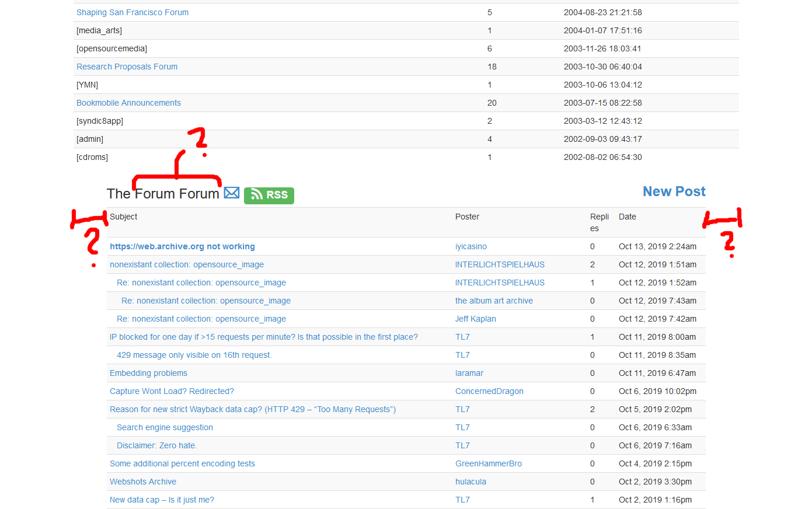Open the 1:52am 'Re: nonexistant collection' reply
The image size is (812, 509).
(x=201, y=283)
